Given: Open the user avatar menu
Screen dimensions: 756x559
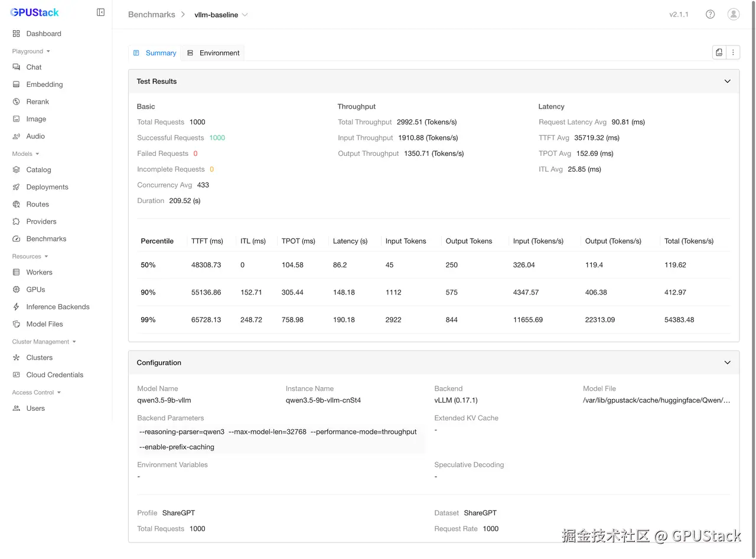Looking at the screenshot, I should pyautogui.click(x=733, y=14).
